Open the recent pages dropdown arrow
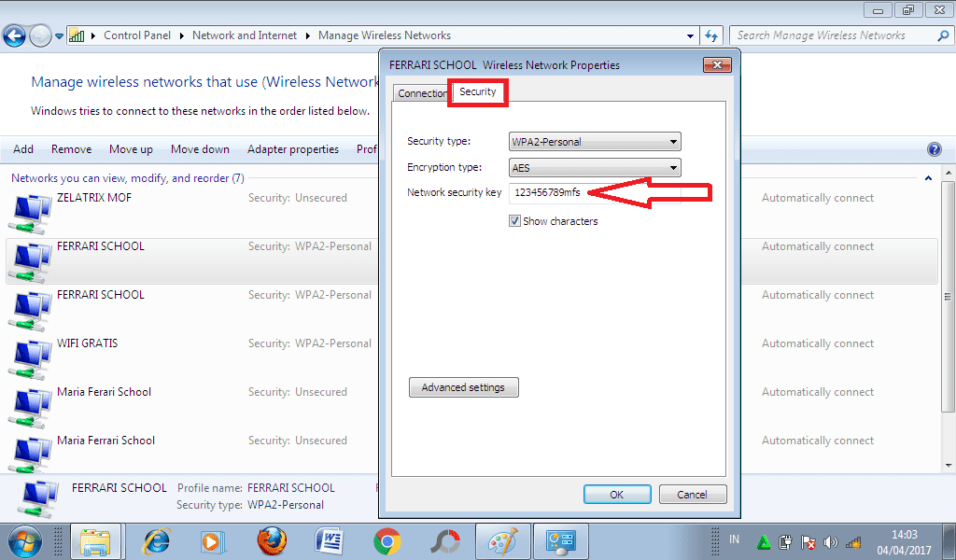The width and height of the screenshot is (956, 560). [x=59, y=36]
